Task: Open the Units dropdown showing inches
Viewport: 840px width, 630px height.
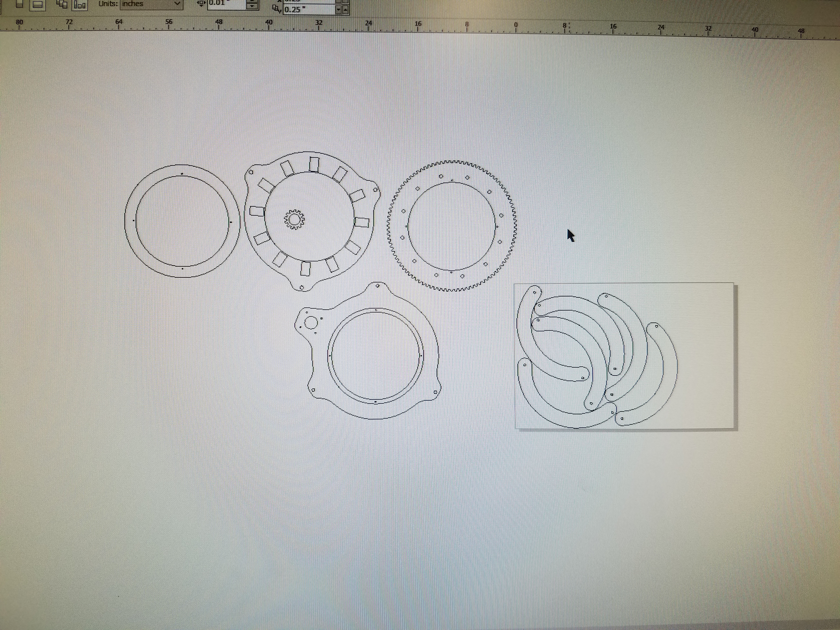Action: coord(151,4)
